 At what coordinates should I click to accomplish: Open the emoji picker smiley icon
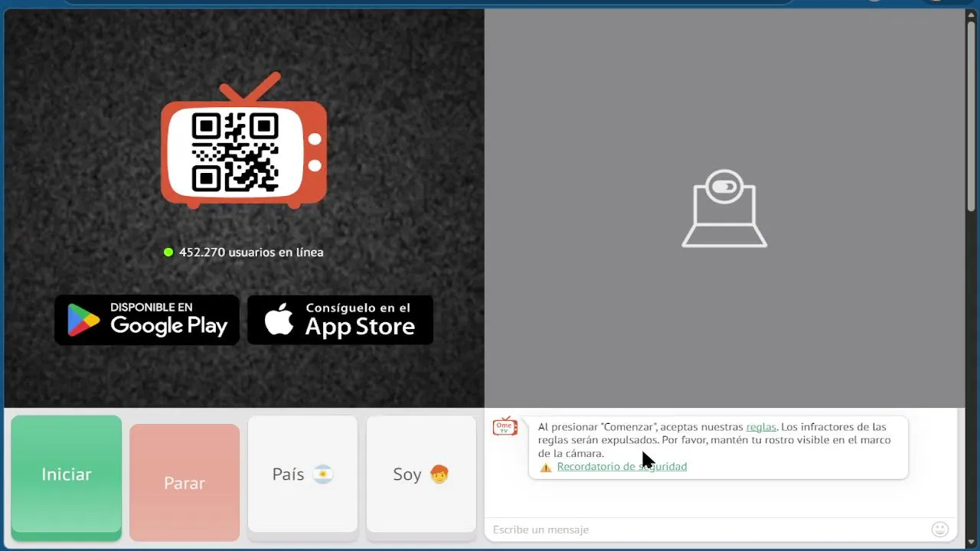pyautogui.click(x=940, y=530)
